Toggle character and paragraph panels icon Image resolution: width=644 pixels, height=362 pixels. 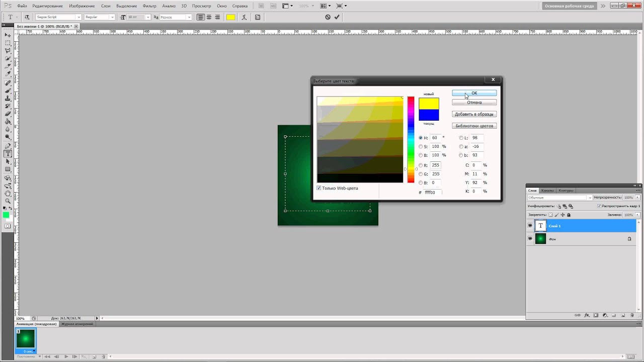[258, 17]
